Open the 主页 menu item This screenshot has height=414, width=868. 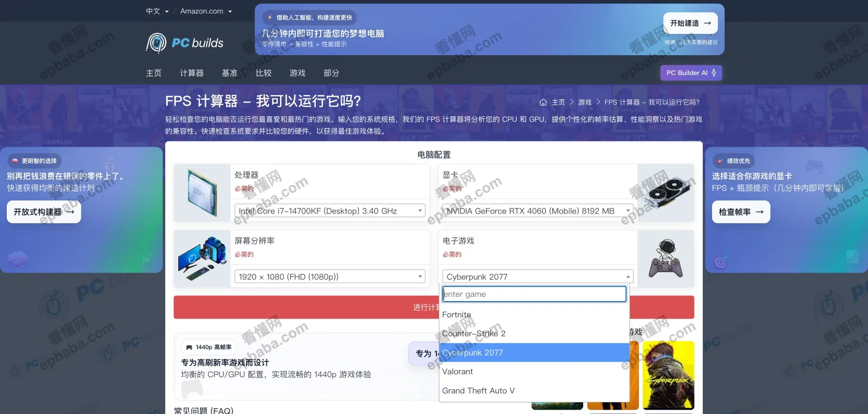pos(154,73)
